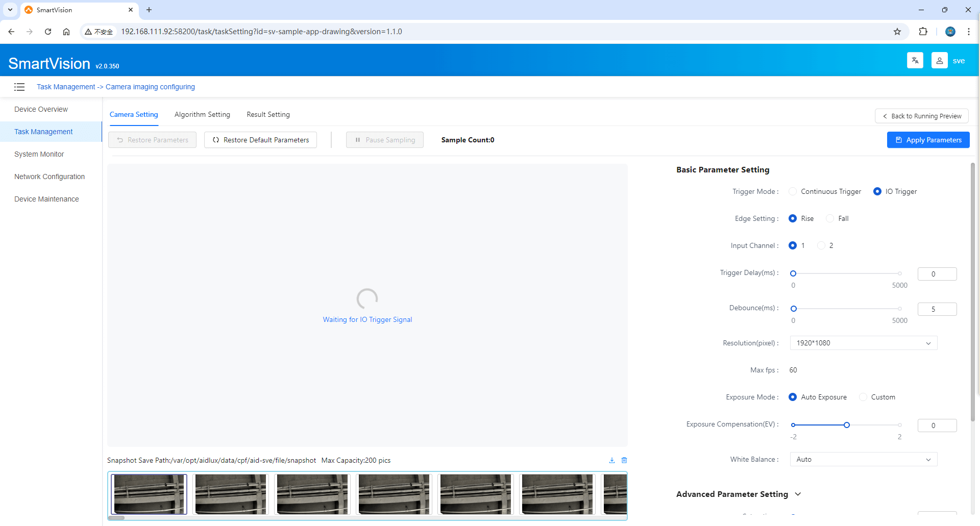Click the sve username label
The image size is (980, 526).
(x=959, y=61)
